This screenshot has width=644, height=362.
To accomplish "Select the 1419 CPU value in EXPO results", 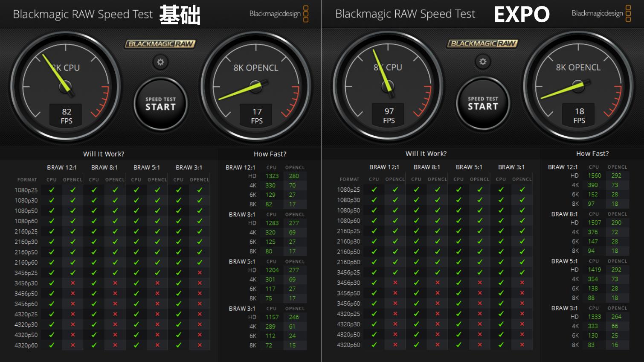I will tap(595, 269).
